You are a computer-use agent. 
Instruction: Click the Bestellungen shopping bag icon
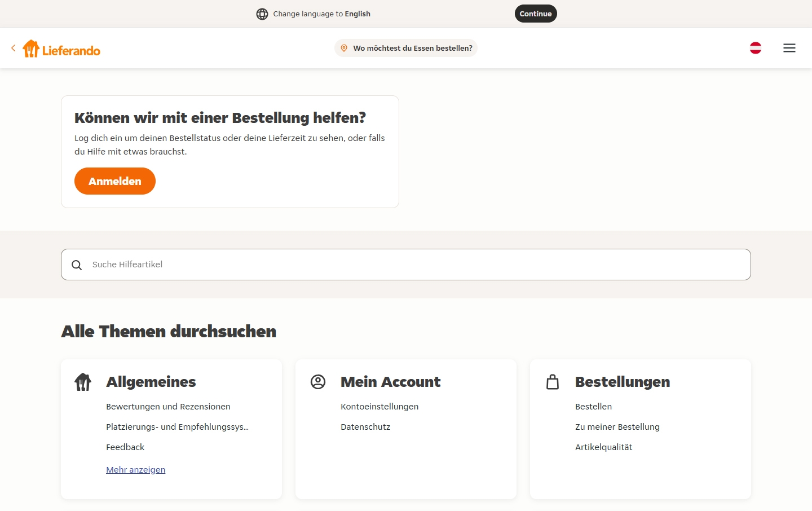(553, 382)
